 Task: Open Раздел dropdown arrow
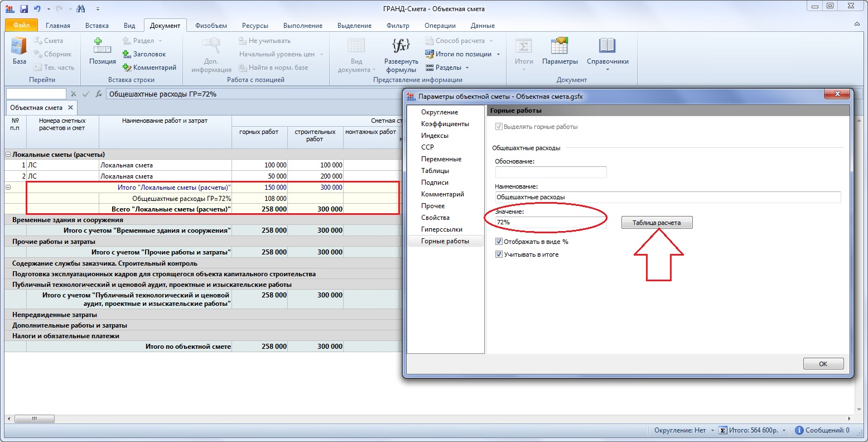click(x=160, y=41)
